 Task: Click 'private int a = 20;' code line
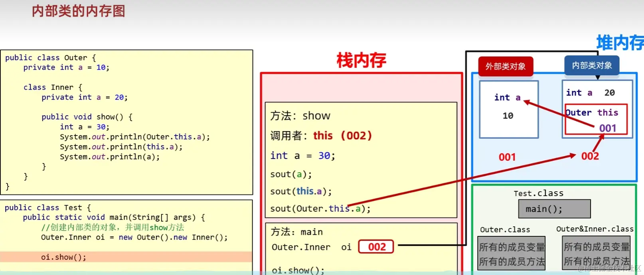(85, 97)
